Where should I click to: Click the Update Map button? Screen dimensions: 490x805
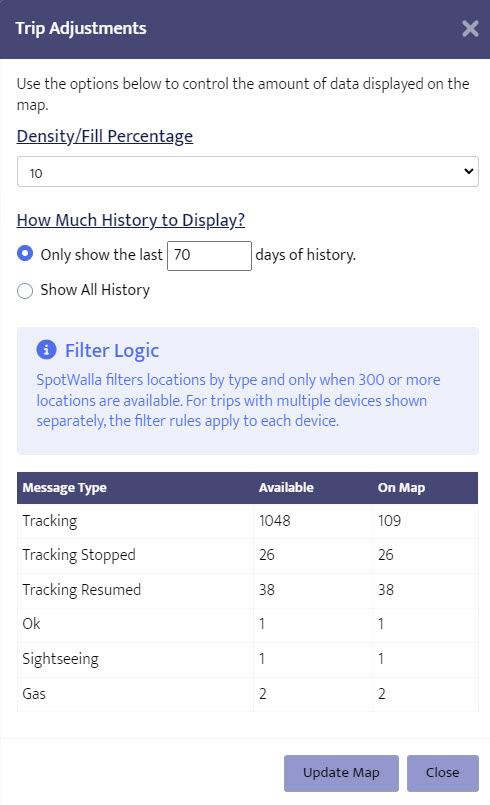[341, 773]
